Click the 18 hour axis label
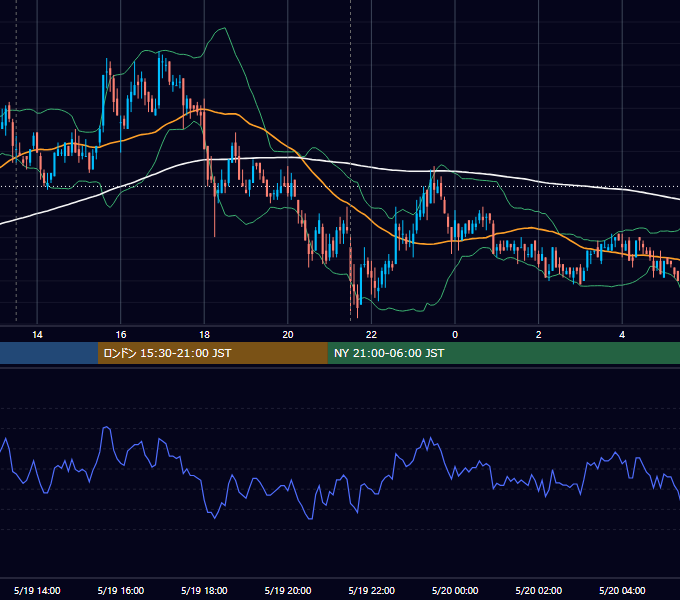 (x=204, y=335)
